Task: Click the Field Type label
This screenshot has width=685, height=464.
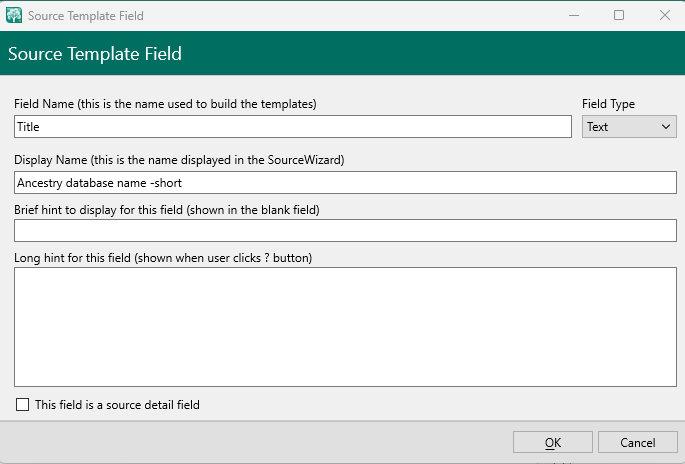Action: 608,104
